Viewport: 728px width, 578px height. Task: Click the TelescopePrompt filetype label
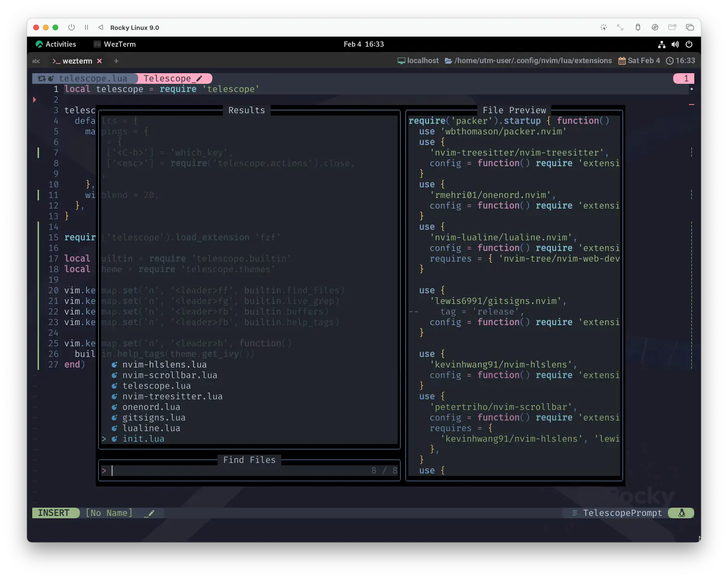click(x=623, y=513)
